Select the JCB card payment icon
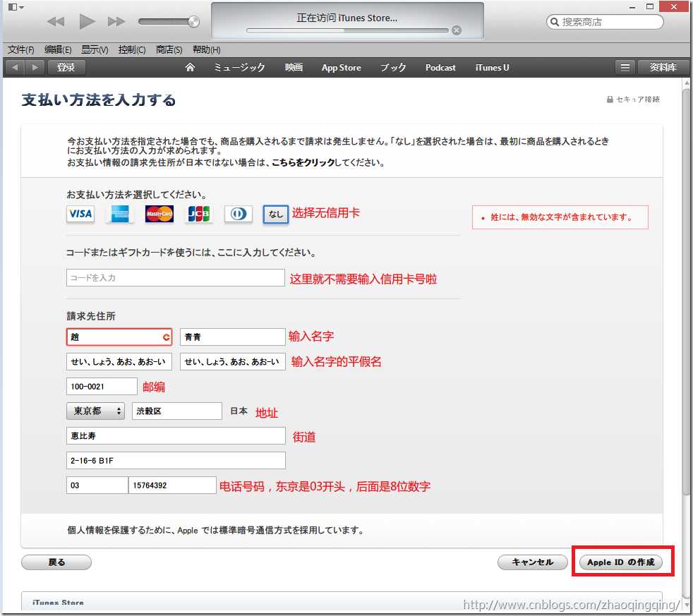Screen dimensions: 693x616 [198, 214]
